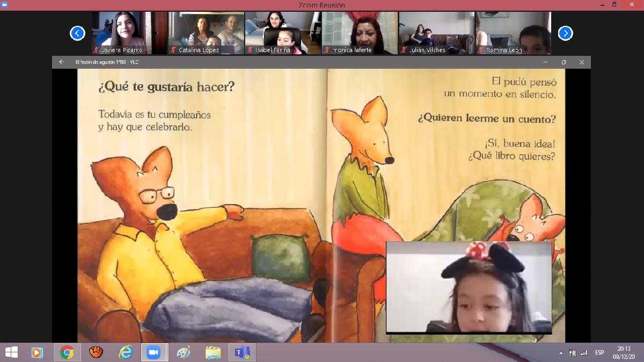Click the speaker video with Minnie ears
Image resolution: width=644 pixels, height=362 pixels.
[x=469, y=287]
